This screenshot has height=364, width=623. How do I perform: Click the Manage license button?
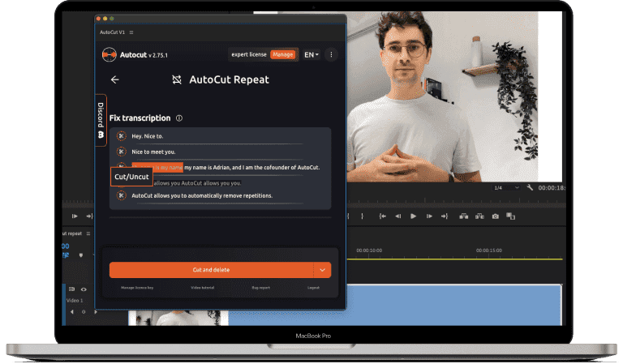282,55
